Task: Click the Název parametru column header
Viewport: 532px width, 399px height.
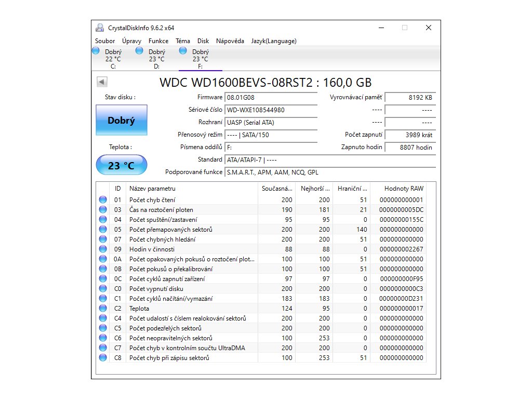Action: [192, 188]
